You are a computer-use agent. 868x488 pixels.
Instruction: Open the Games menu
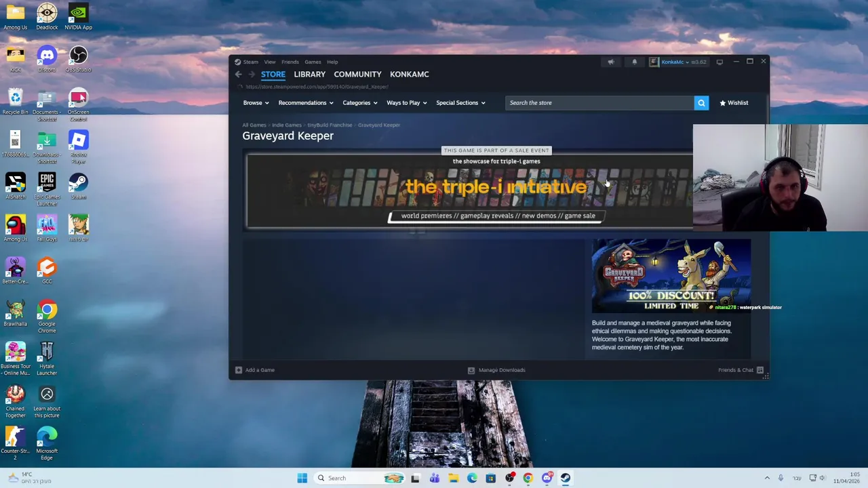(x=313, y=62)
